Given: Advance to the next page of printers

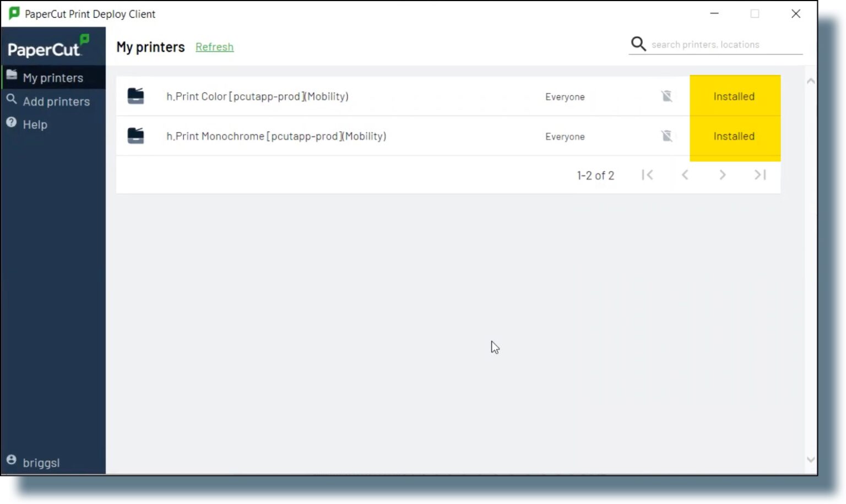Looking at the screenshot, I should [x=722, y=175].
